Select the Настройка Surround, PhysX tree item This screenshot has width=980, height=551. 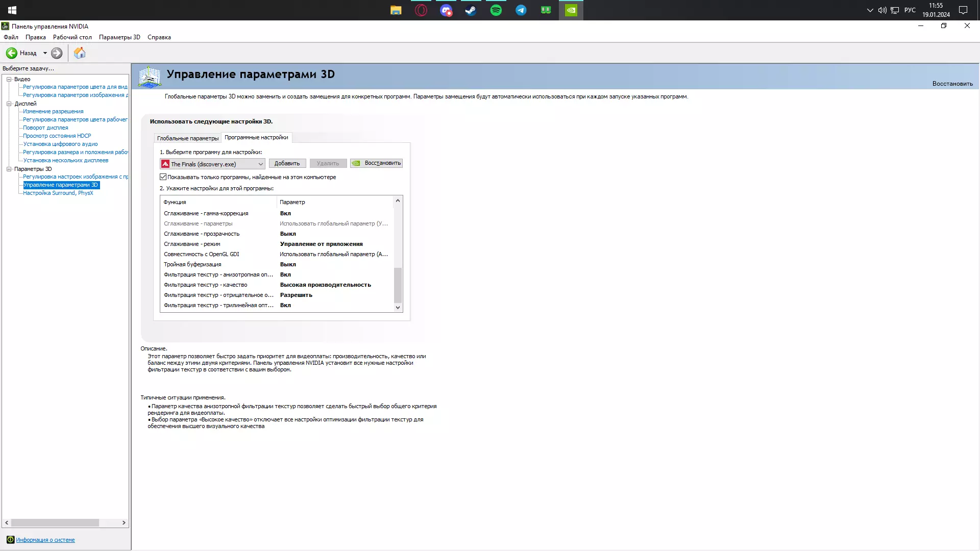[58, 193]
